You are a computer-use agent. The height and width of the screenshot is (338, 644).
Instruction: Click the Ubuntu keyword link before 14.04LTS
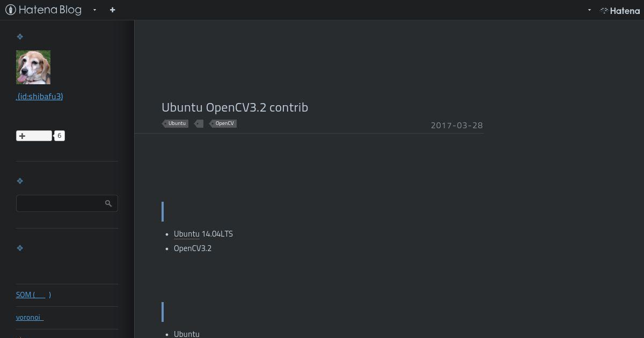(187, 234)
